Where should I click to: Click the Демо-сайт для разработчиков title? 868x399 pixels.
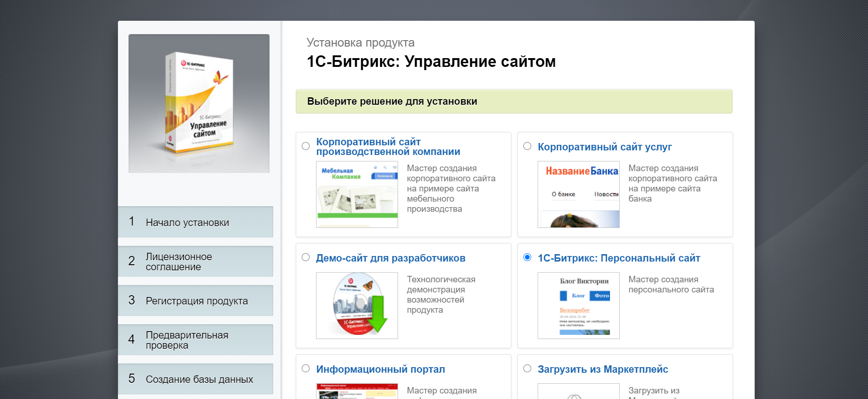tap(391, 258)
